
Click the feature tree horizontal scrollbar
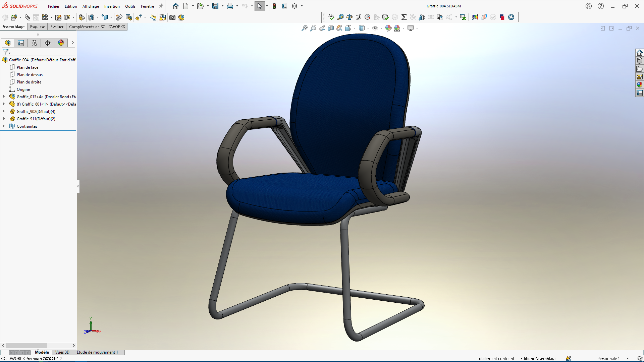[x=27, y=345]
